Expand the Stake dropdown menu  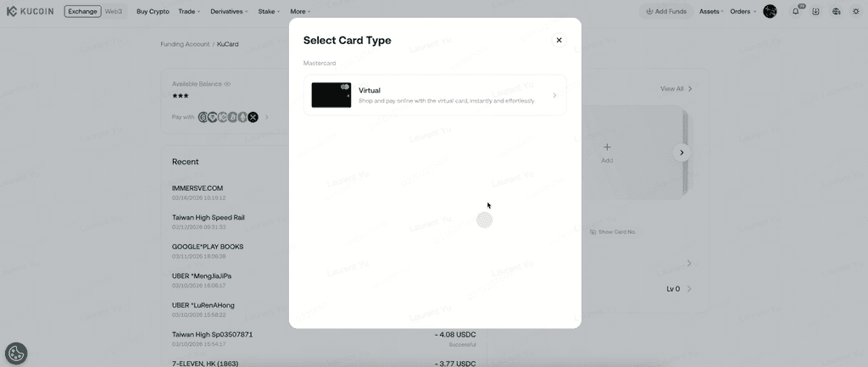[269, 11]
